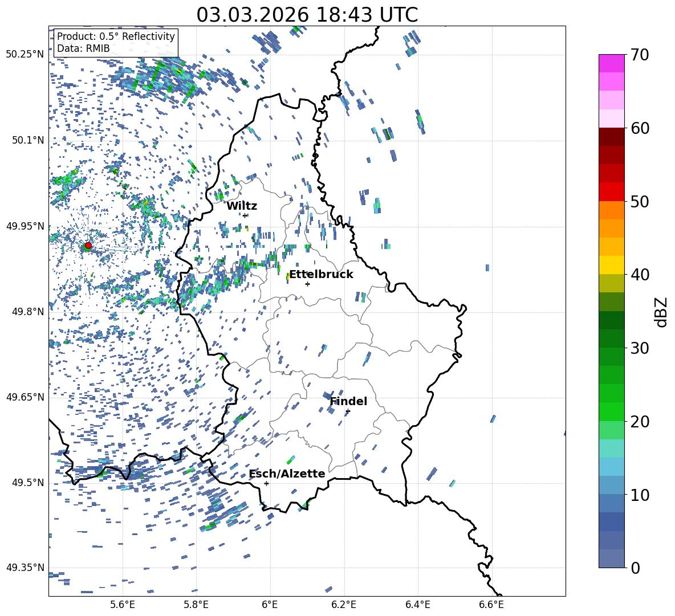The image size is (675, 616).
Task: Click the red radar site marker dot
Action: tap(88, 246)
